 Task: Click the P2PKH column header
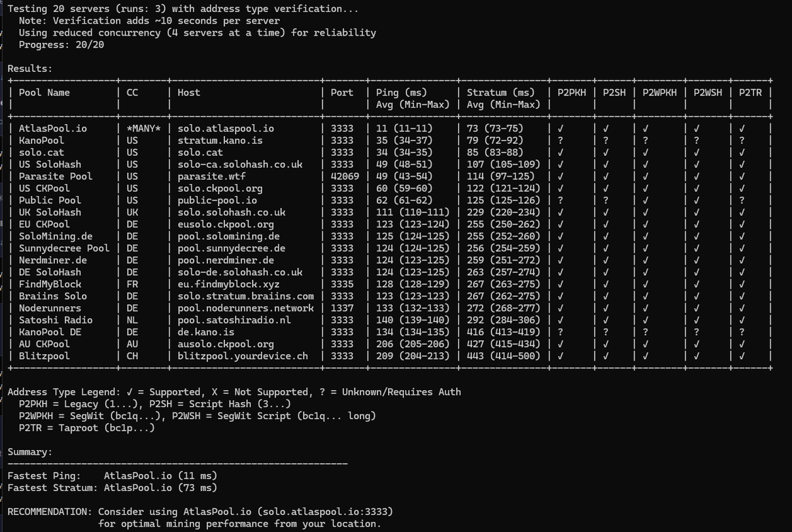[x=572, y=92]
